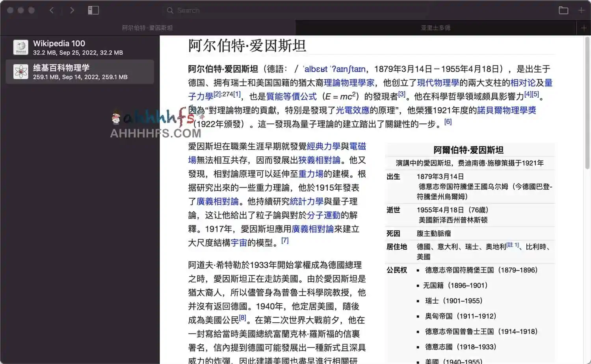Select the 阿尔伯特·爱因斯坦 tab
Viewport: 591px width, 364px height.
(x=148, y=28)
